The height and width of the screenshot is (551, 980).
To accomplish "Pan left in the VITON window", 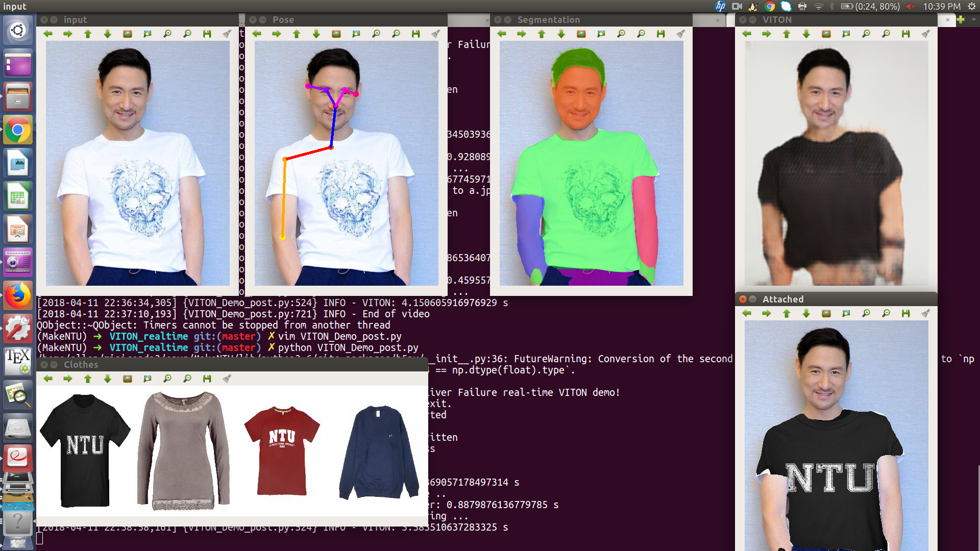I will (x=747, y=34).
